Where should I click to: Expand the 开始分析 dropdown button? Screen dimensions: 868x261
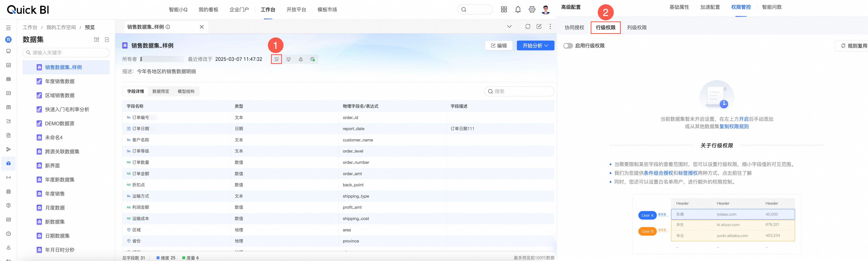point(535,46)
